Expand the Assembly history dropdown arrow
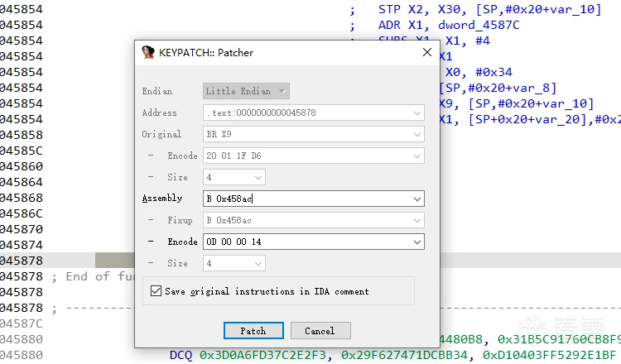621x364 pixels. pyautogui.click(x=417, y=199)
